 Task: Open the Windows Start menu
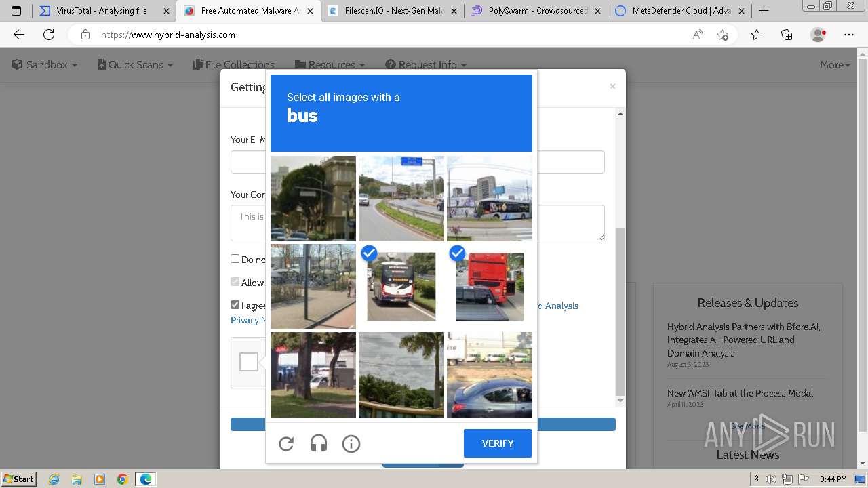pos(18,479)
